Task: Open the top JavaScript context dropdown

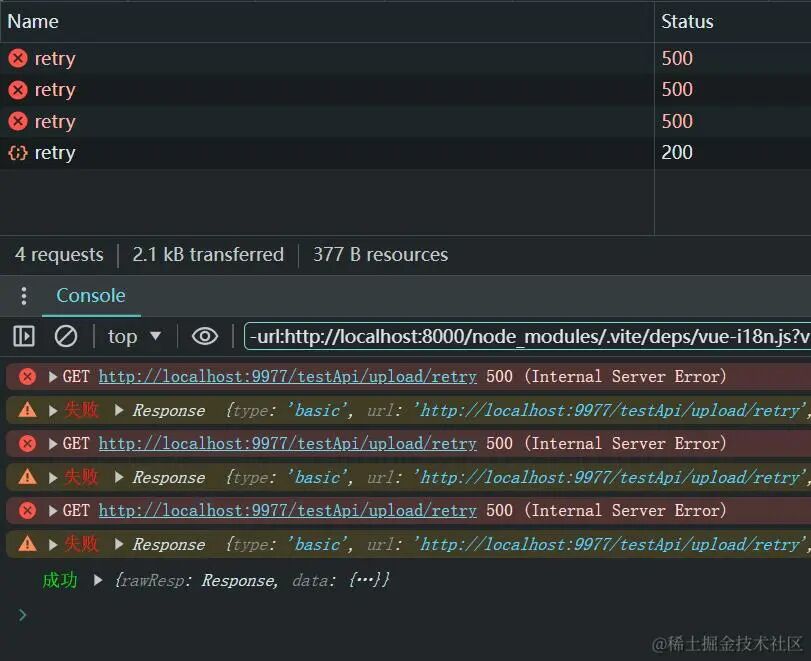Action: [x=134, y=336]
